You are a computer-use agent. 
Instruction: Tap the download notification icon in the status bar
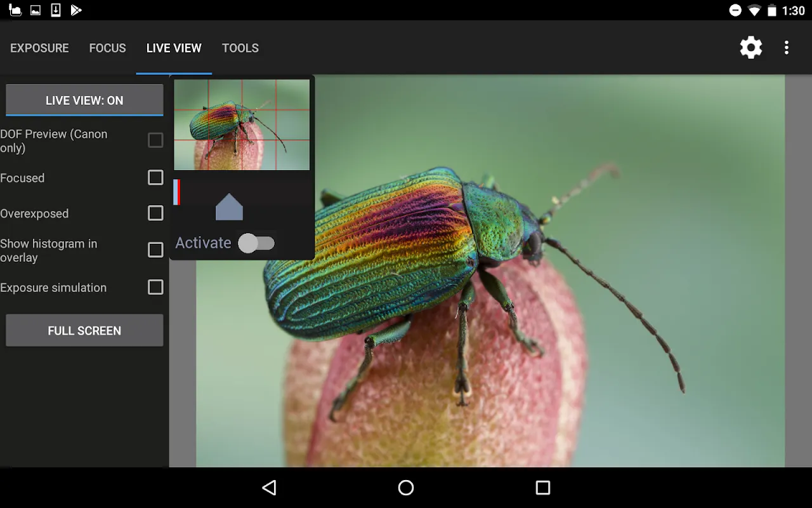[56, 10]
